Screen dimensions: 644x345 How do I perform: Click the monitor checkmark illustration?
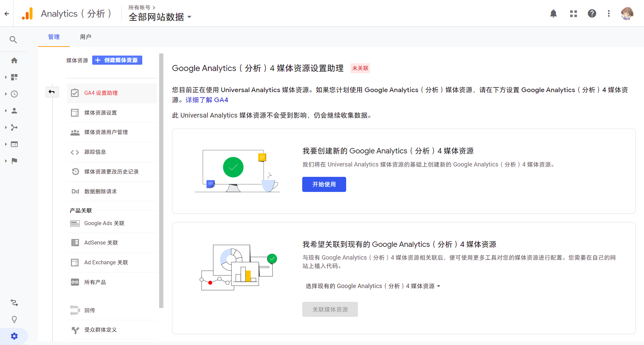(237, 170)
